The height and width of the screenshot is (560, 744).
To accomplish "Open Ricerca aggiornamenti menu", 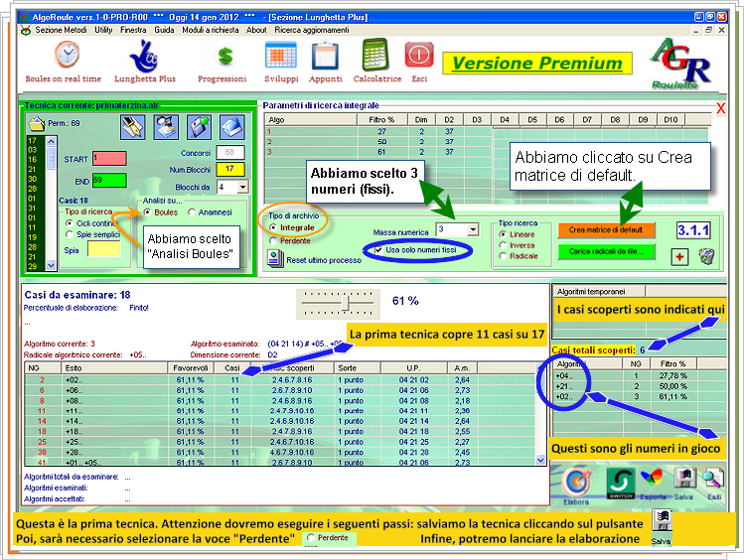I will pyautogui.click(x=312, y=30).
